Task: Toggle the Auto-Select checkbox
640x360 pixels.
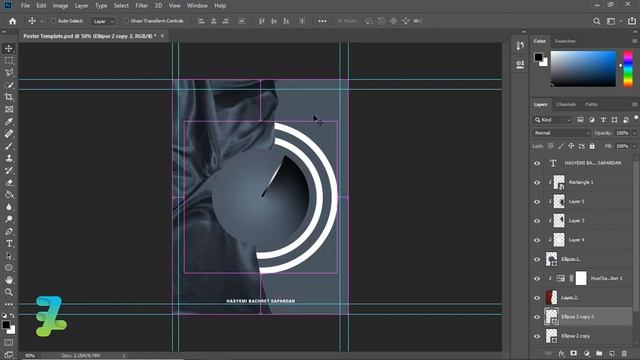Action: click(x=53, y=21)
